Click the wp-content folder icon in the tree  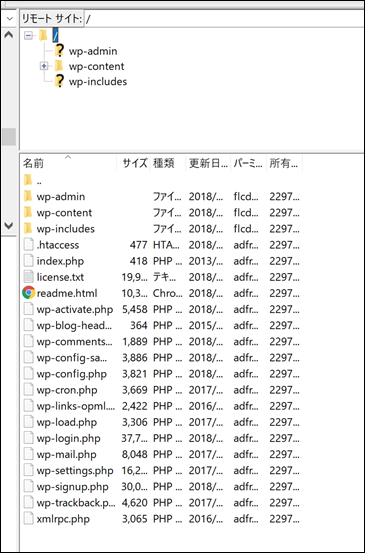[x=59, y=66]
